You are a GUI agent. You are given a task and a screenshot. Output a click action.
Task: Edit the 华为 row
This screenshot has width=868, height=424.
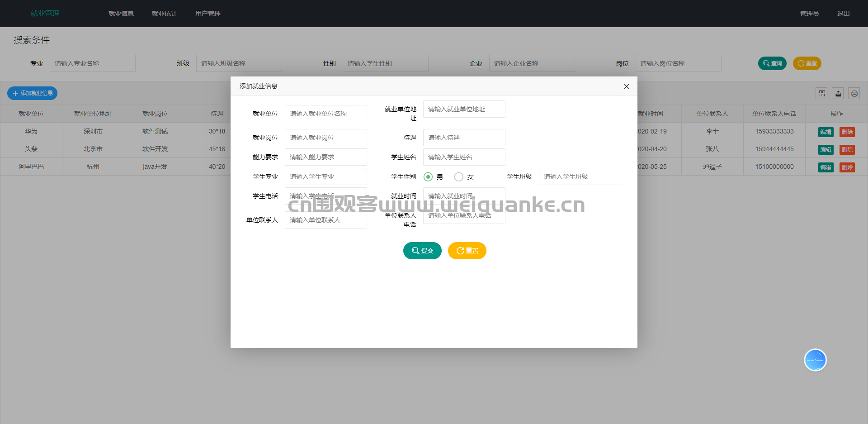826,132
